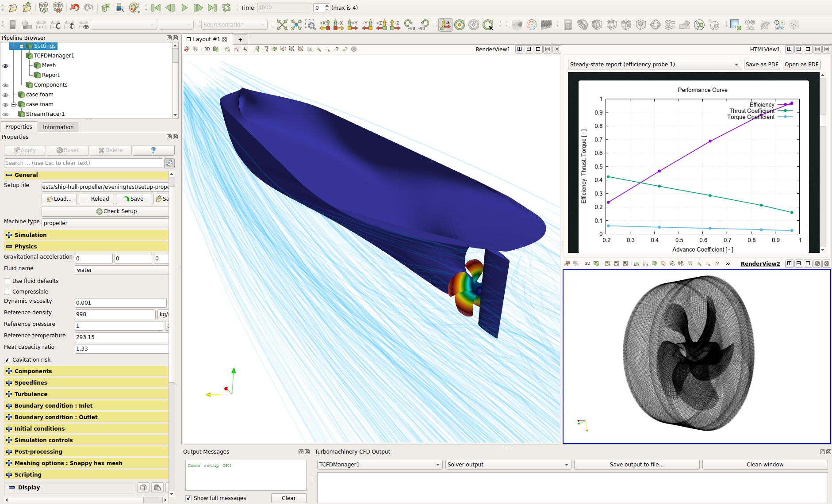
Task: Increment the time step spinner
Action: 327,5
